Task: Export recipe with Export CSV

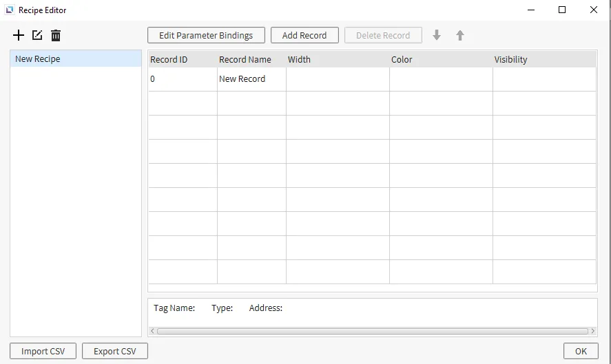Action: (115, 351)
